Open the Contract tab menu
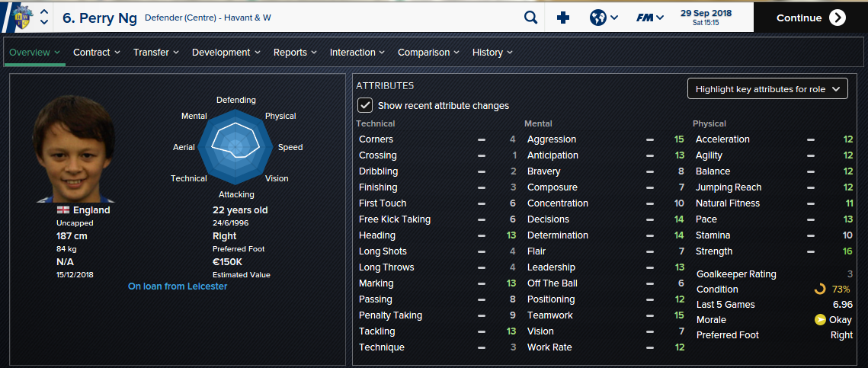Viewport: 868px width, 368px height. [x=96, y=53]
